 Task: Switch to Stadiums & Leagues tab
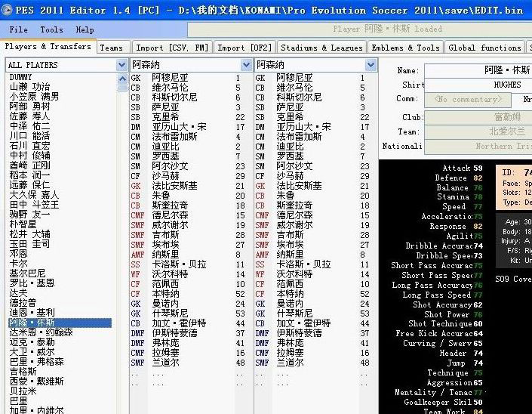tap(321, 48)
